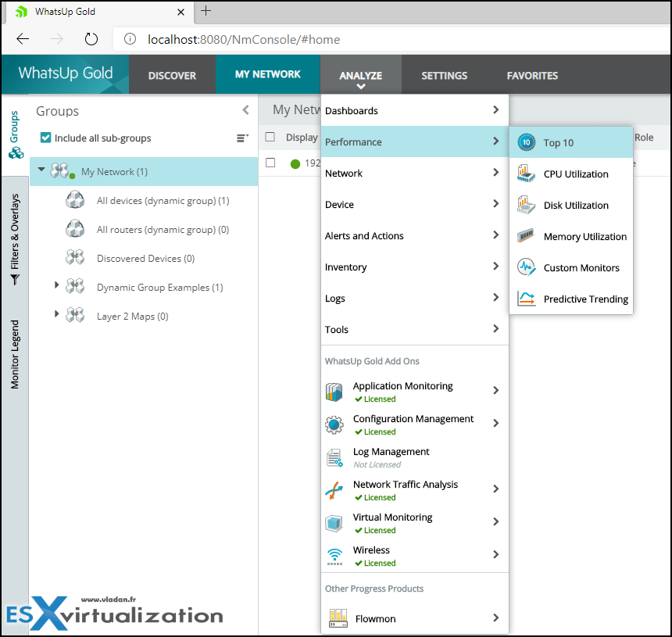Open the groups list options menu icon
Viewport: 672px width, 637px height.
click(x=242, y=138)
